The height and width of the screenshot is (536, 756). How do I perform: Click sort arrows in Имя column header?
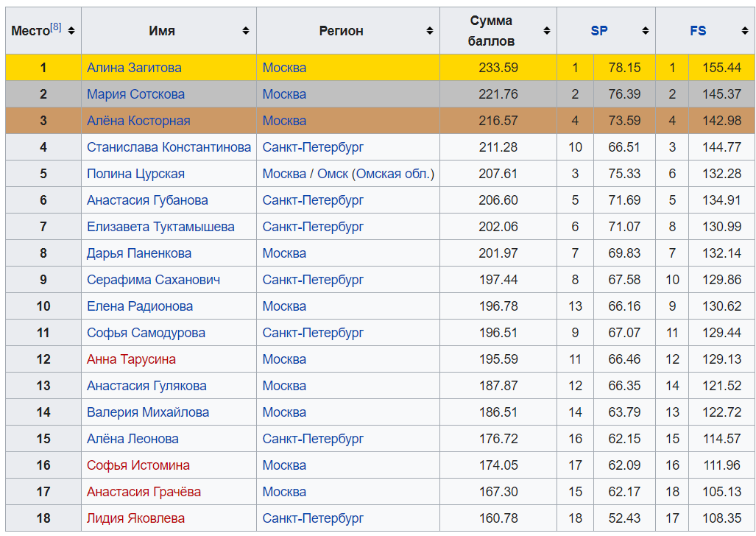(x=246, y=31)
